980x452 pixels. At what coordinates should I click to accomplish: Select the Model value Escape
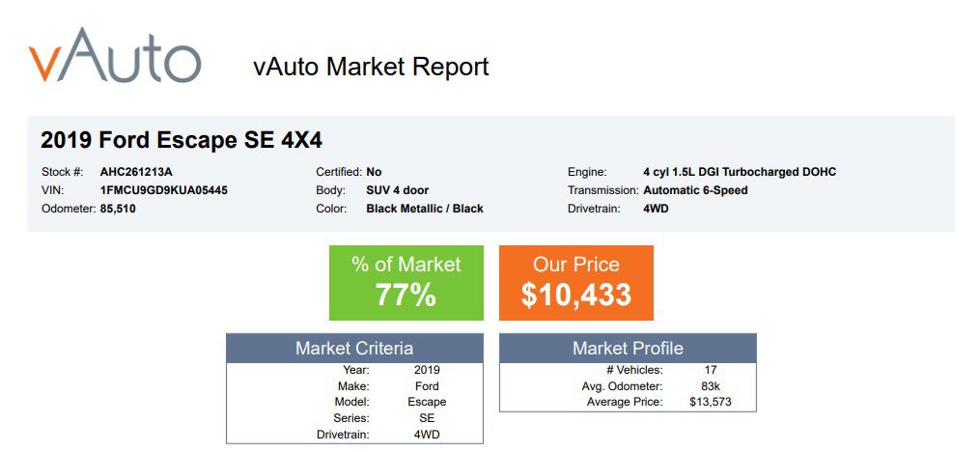tap(427, 402)
